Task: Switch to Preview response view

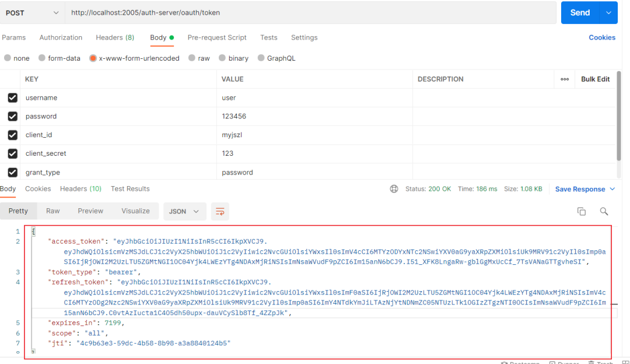Action: point(90,211)
